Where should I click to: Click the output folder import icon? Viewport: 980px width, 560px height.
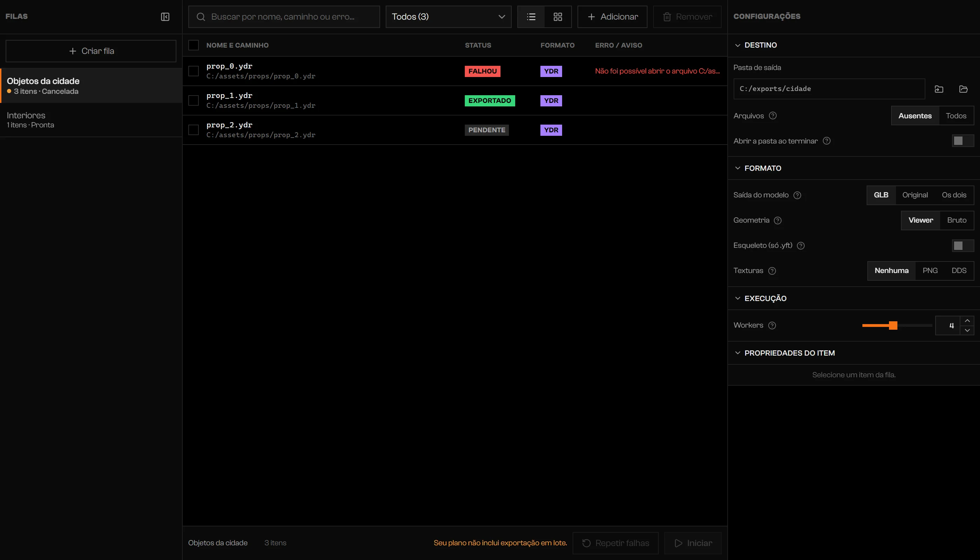click(x=939, y=89)
